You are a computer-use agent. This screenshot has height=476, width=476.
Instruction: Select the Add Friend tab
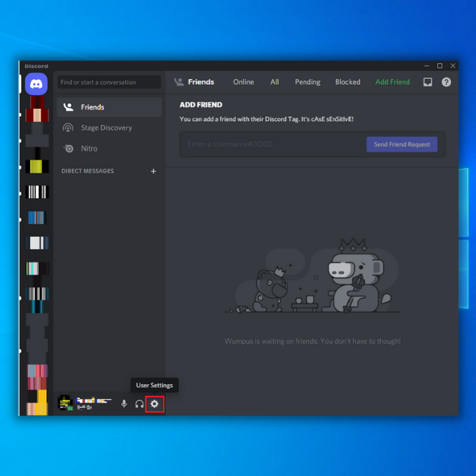pos(392,82)
